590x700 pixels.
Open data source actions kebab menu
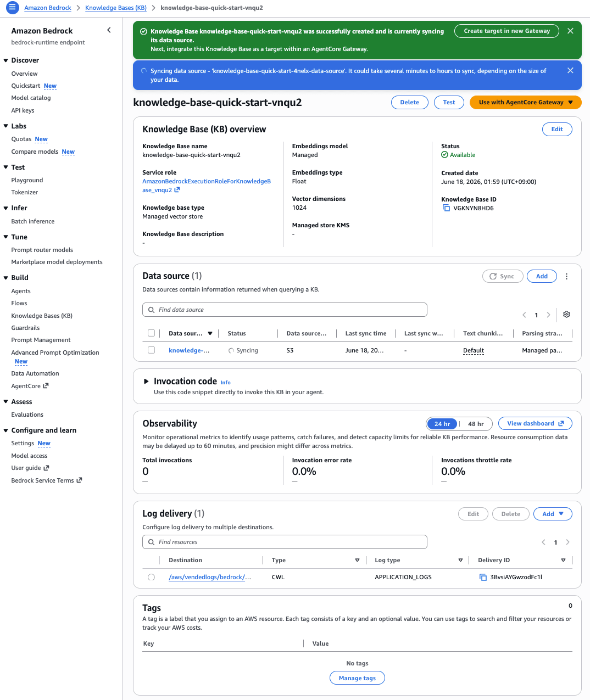pyautogui.click(x=566, y=276)
